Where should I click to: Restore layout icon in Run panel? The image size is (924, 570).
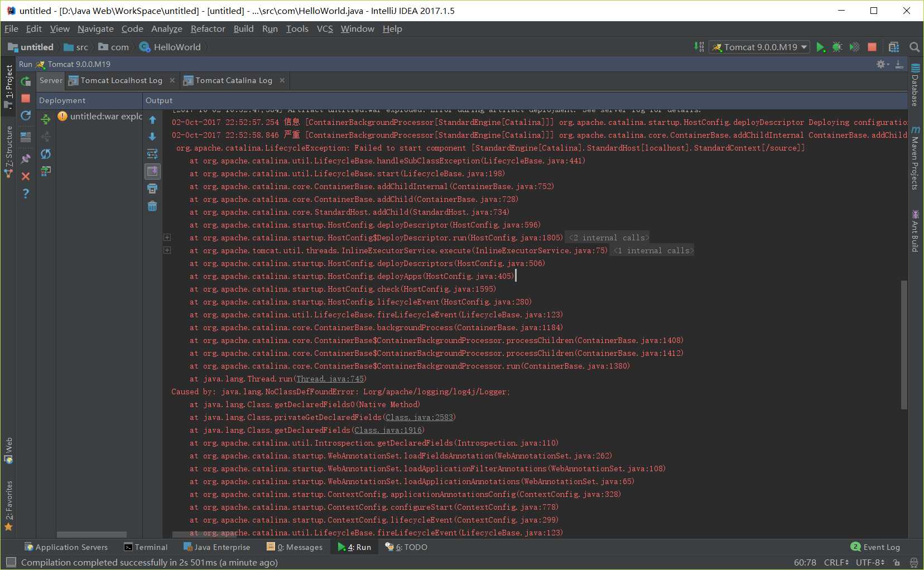click(26, 137)
